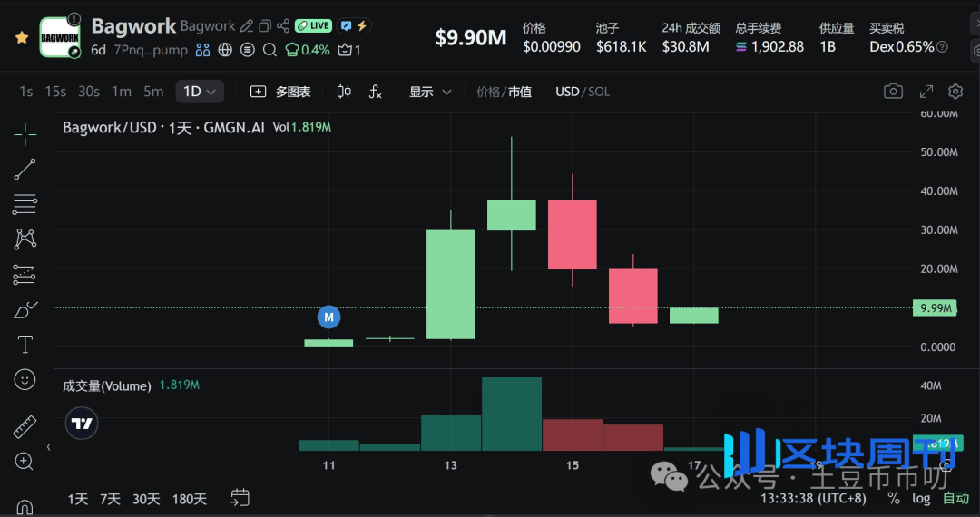The height and width of the screenshot is (517, 980).
Task: Click the chef hat 0.4% indicator
Action: tap(307, 50)
